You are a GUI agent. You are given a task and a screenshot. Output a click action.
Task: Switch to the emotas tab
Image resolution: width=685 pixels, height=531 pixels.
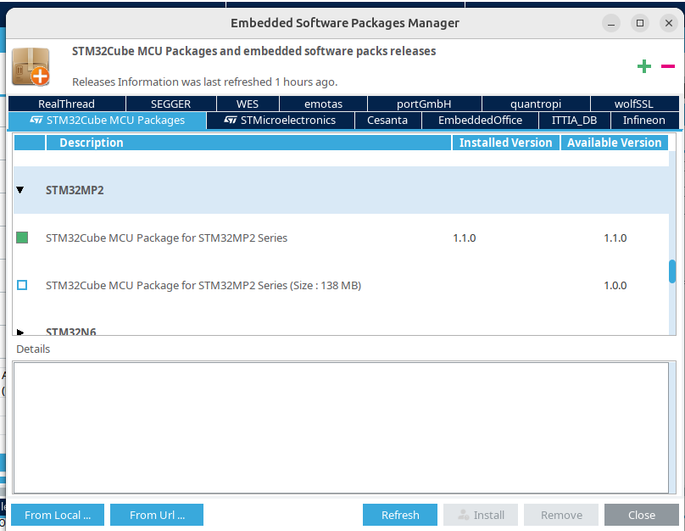[323, 104]
